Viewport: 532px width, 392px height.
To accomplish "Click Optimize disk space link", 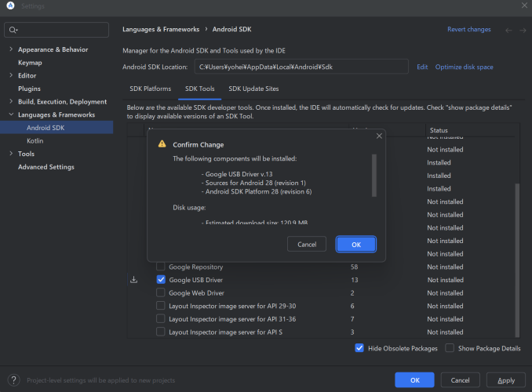I will coord(465,67).
